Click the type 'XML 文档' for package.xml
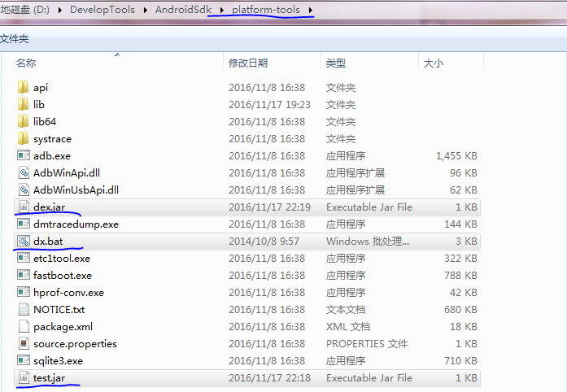 click(x=348, y=327)
